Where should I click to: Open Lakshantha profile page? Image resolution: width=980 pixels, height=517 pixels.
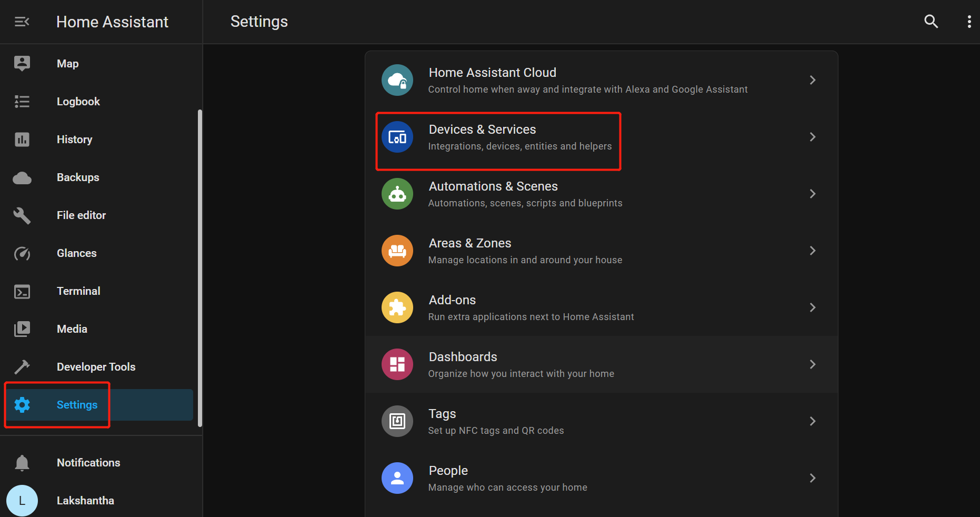point(85,501)
